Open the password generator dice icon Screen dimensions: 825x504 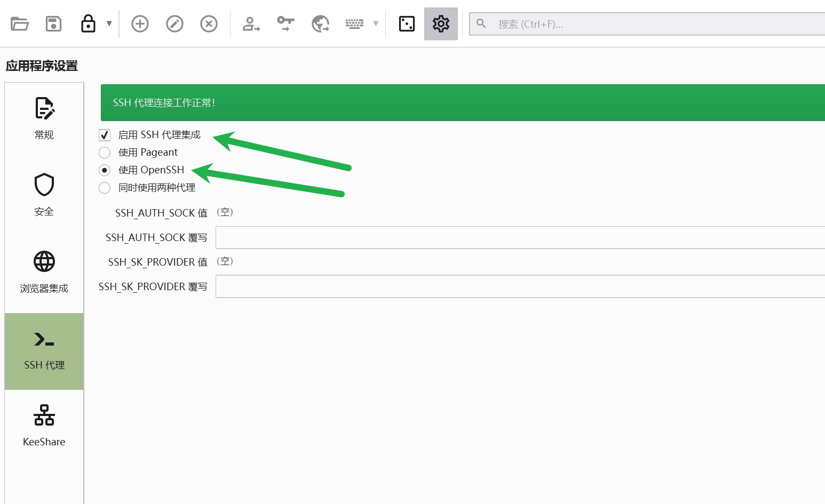407,24
